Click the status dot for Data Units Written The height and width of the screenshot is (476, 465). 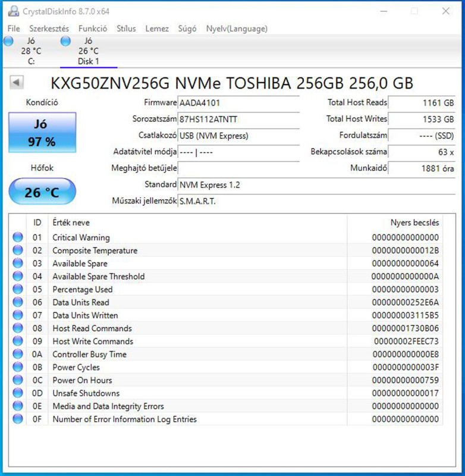(x=18, y=315)
